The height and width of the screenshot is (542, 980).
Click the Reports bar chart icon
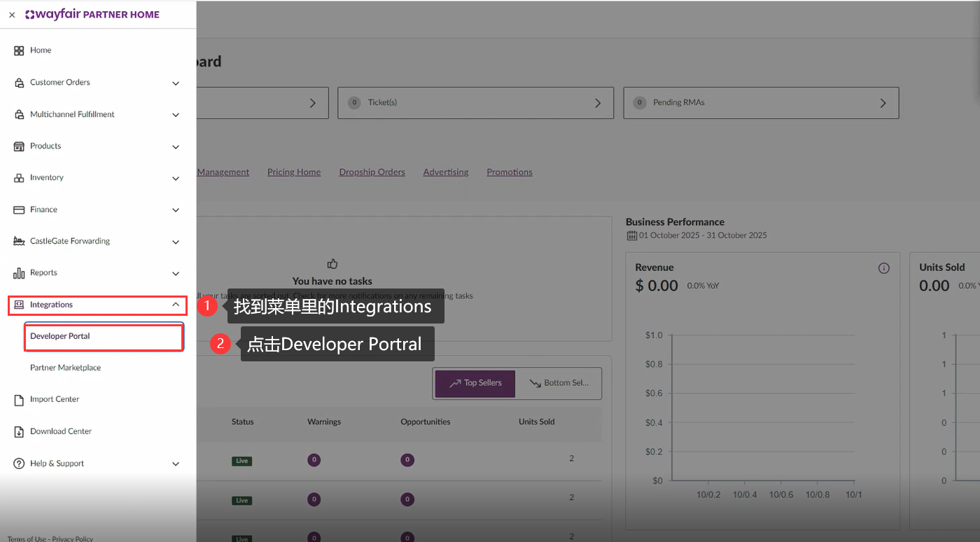coord(19,273)
